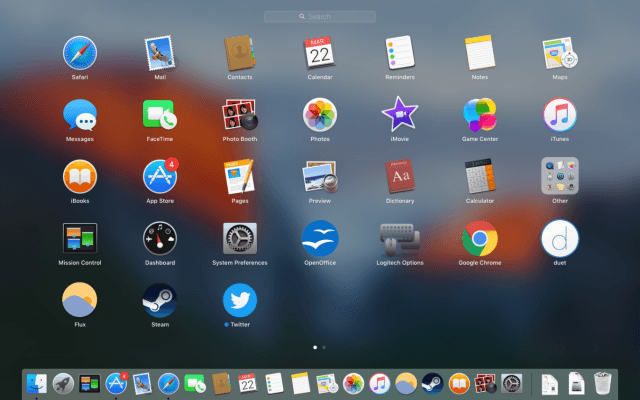
Task: Open Flux in the Dock
Action: click(x=406, y=384)
